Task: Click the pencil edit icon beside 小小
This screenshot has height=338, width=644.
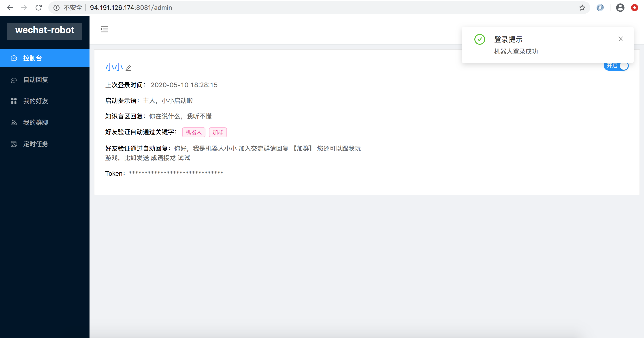Action: [x=128, y=68]
